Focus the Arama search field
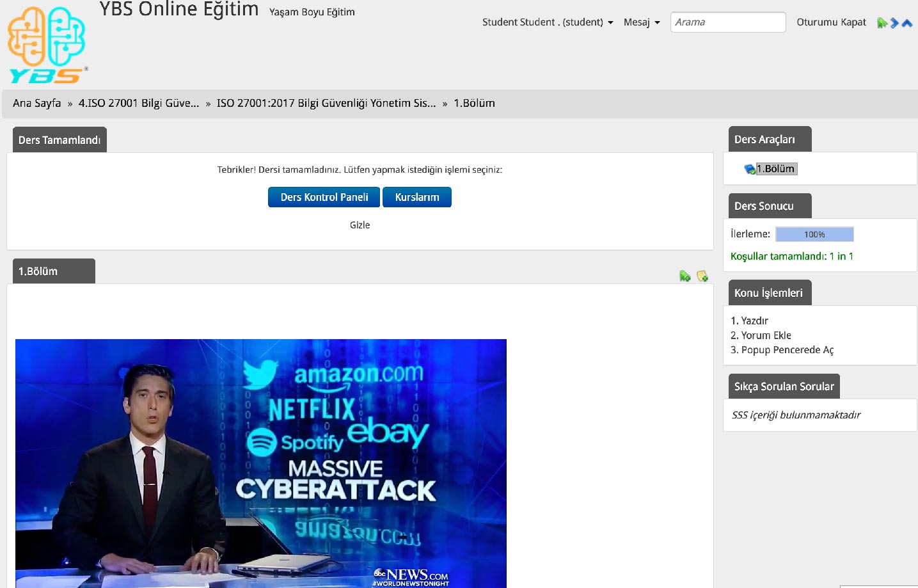918x588 pixels. pyautogui.click(x=728, y=22)
